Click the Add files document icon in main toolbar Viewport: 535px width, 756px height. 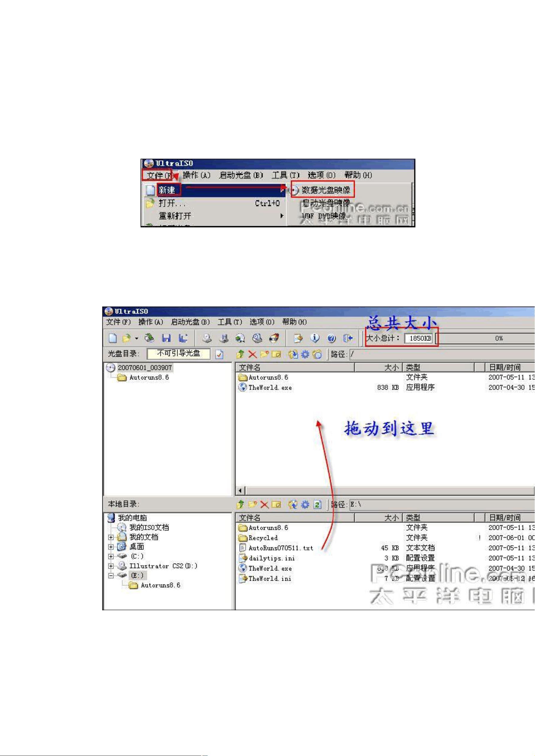pyautogui.click(x=298, y=338)
